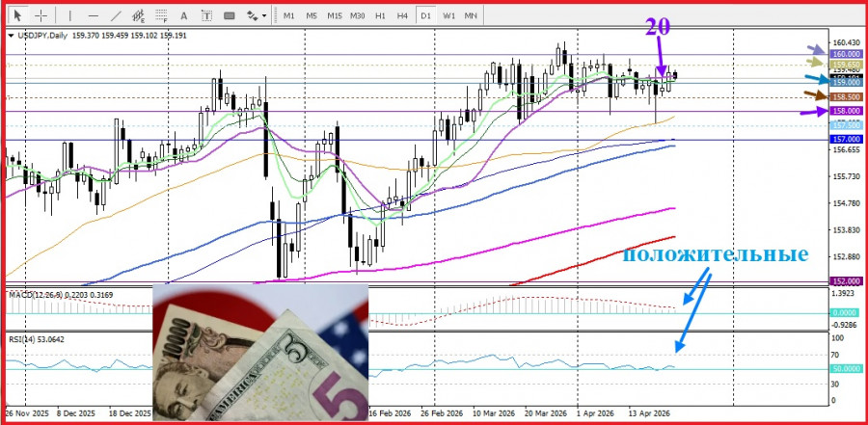Select the 158.000 price level label
868x425 pixels.
point(847,111)
